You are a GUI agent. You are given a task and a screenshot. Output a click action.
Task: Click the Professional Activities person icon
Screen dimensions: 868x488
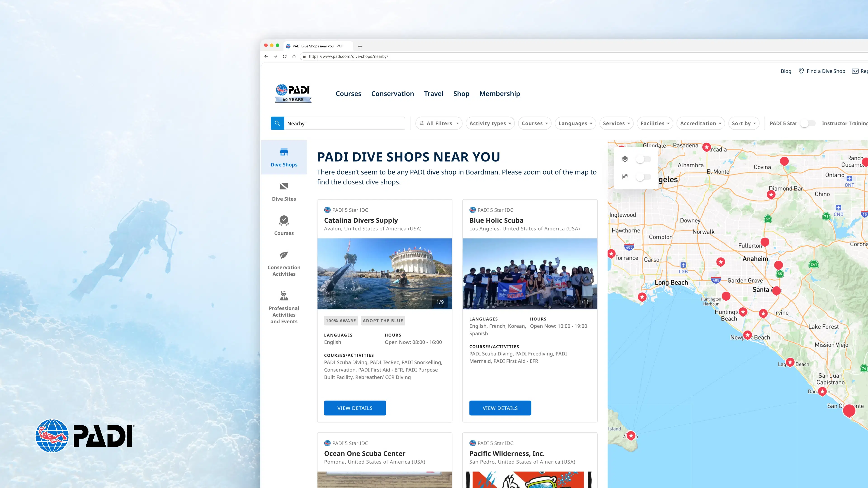[284, 296]
